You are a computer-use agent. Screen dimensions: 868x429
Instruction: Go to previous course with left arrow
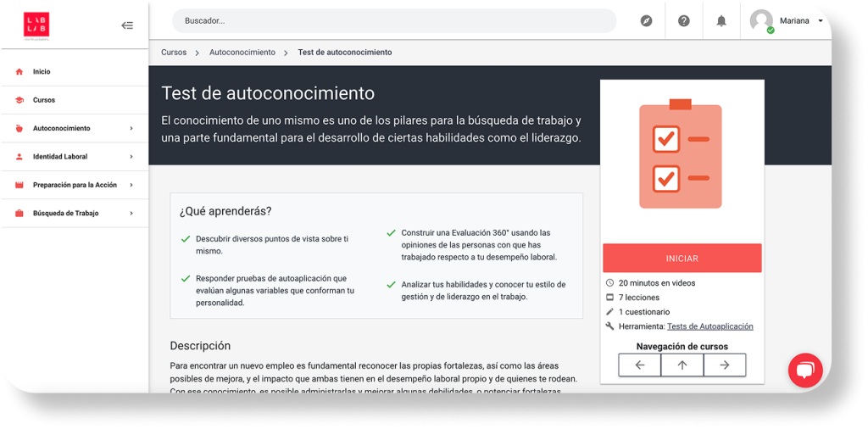[x=640, y=365]
